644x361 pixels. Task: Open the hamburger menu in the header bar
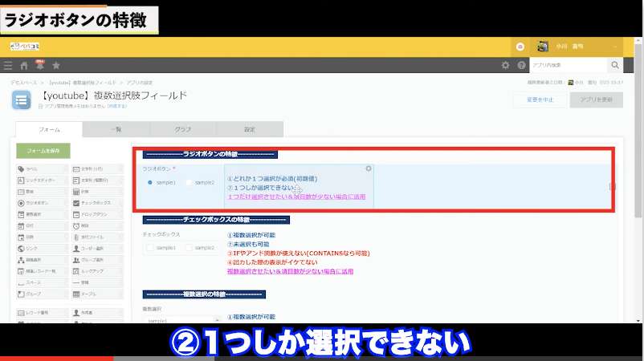(8, 66)
